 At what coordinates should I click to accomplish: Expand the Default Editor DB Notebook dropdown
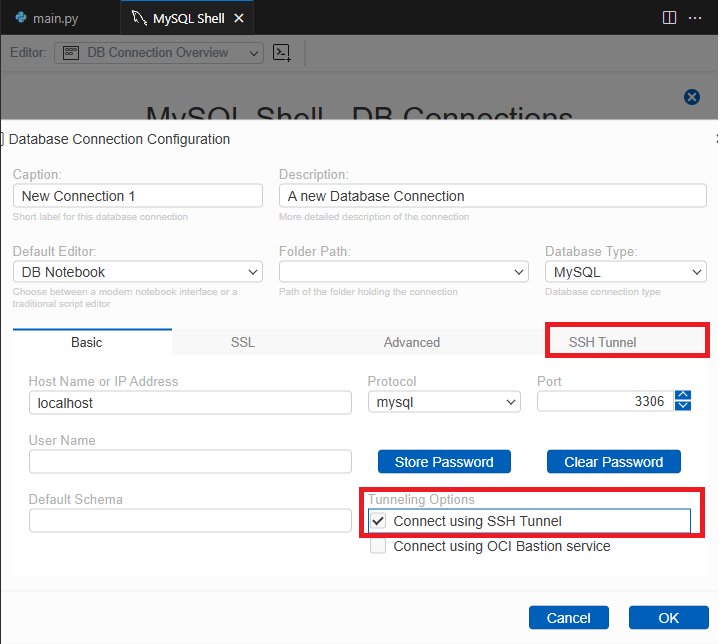pos(138,272)
